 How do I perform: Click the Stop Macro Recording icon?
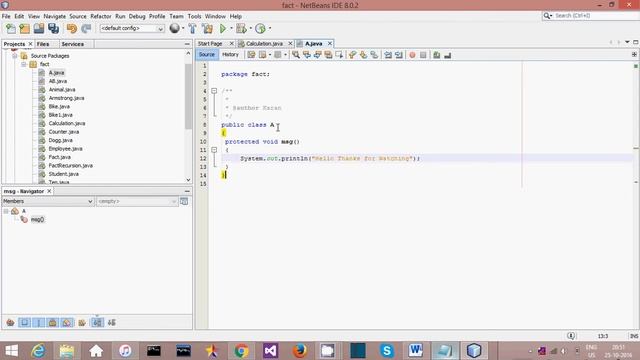pyautogui.click(x=423, y=55)
